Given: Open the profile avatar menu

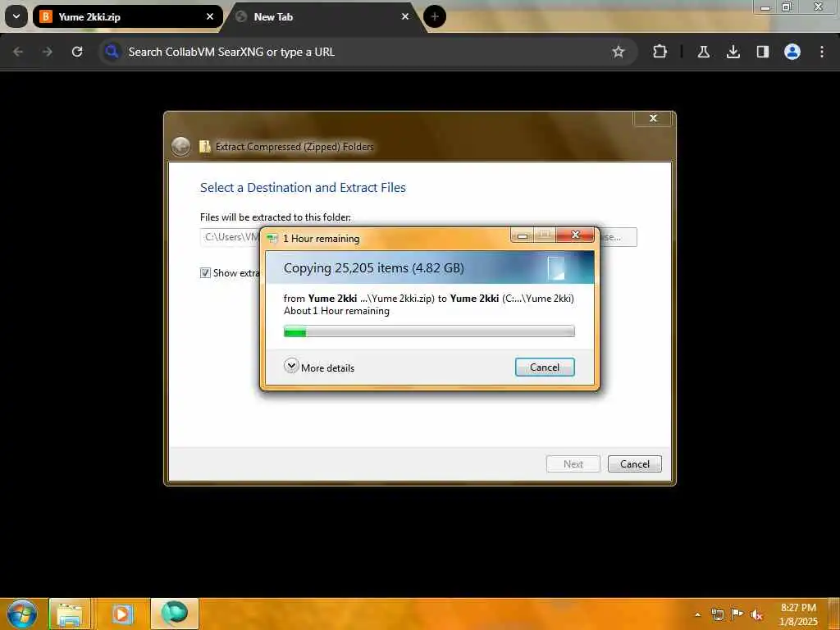Looking at the screenshot, I should click(792, 52).
